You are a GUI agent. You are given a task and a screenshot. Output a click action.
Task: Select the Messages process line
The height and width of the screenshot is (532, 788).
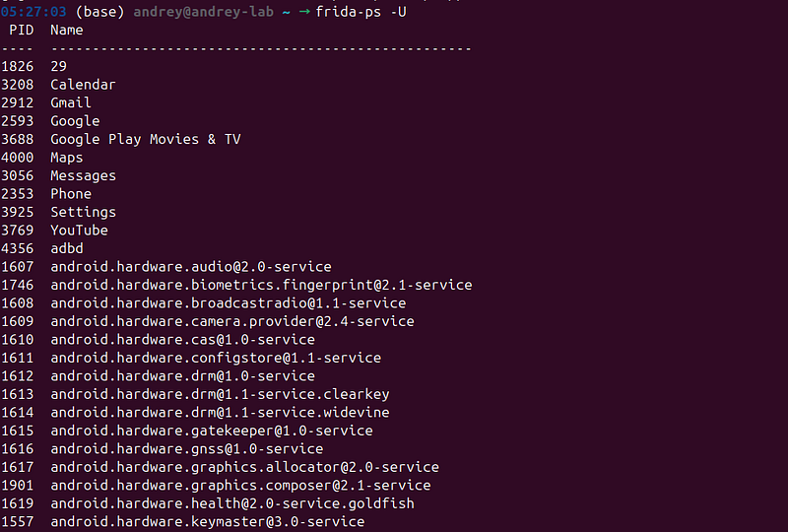59,175
